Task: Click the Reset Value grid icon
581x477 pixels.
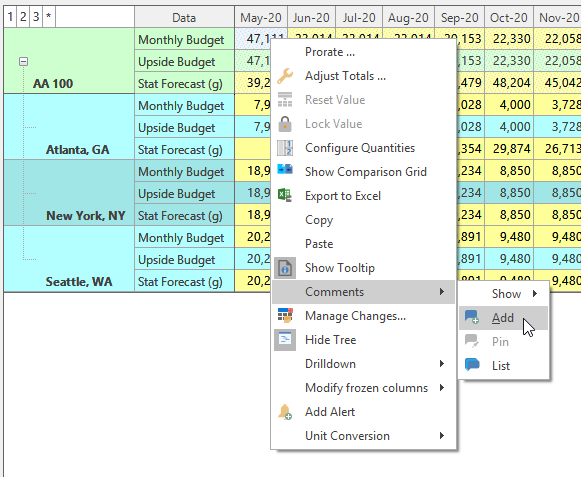Action: [285, 100]
